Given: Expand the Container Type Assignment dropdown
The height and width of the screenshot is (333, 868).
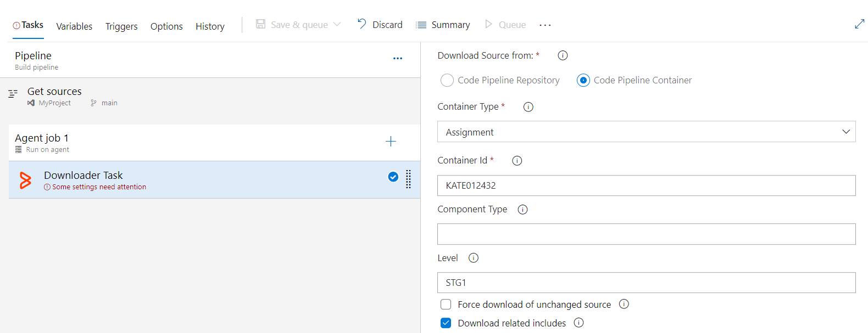Looking at the screenshot, I should (x=646, y=132).
